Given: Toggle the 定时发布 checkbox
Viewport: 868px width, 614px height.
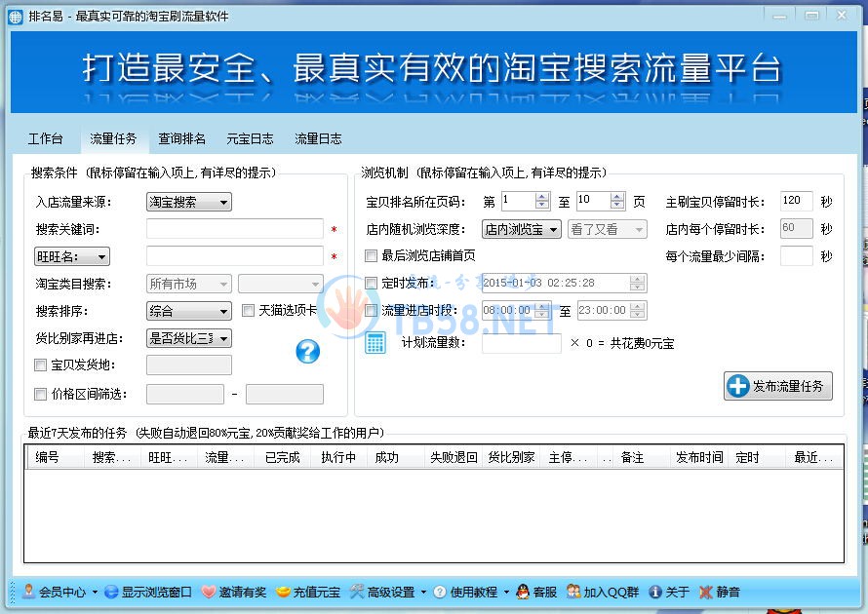Looking at the screenshot, I should pos(372,284).
